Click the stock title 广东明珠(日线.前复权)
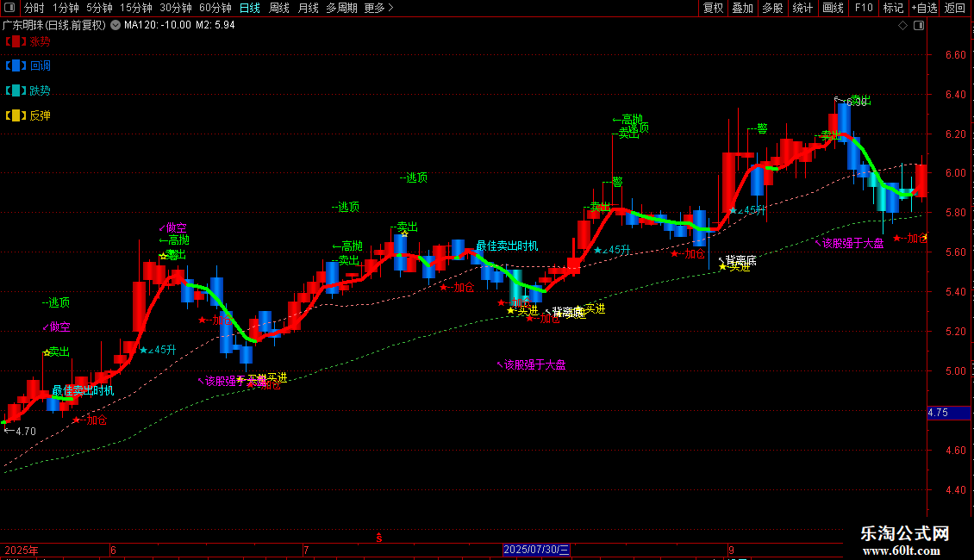Image resolution: width=974 pixels, height=560 pixels. tap(54, 26)
